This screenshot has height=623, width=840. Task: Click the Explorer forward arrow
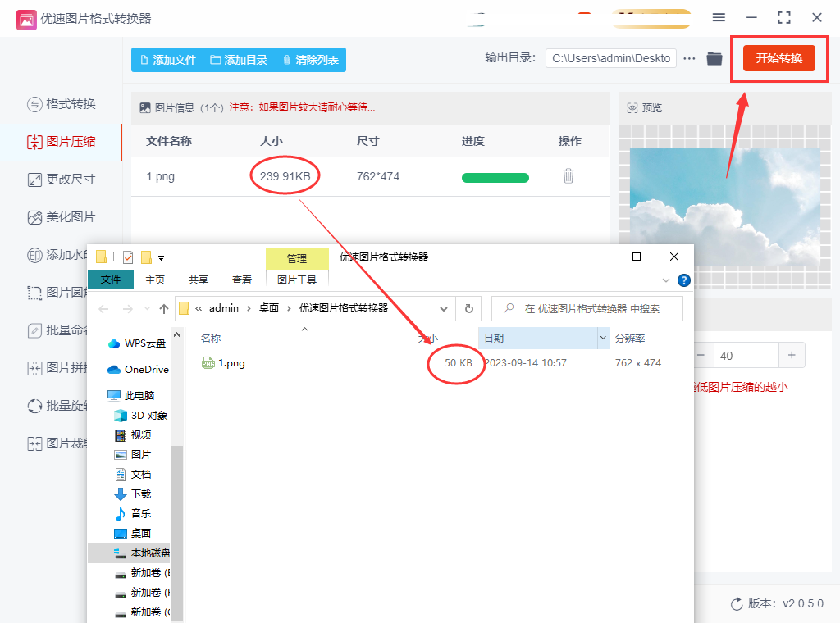tap(127, 309)
